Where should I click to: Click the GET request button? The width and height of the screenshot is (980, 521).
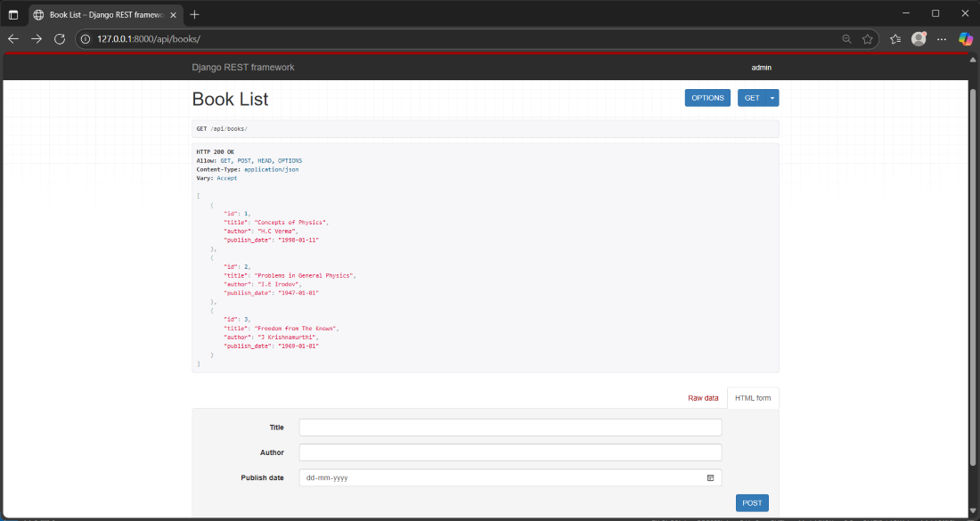click(752, 98)
